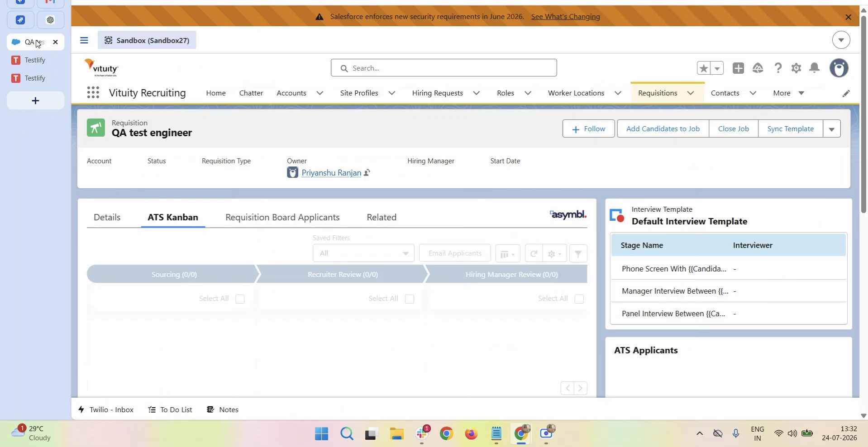Viewport: 868px width, 447px height.
Task: Click the Sync Template button
Action: coord(790,129)
